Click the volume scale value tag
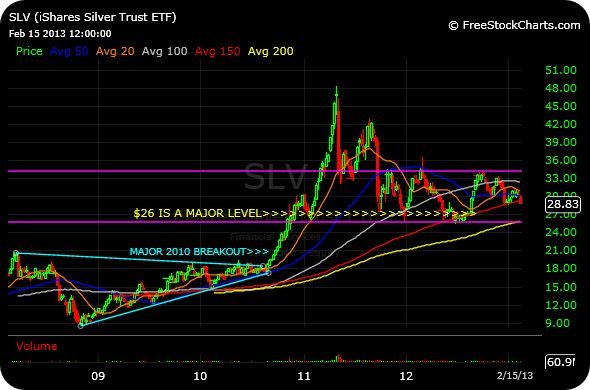This screenshot has width=590, height=390. [561, 362]
